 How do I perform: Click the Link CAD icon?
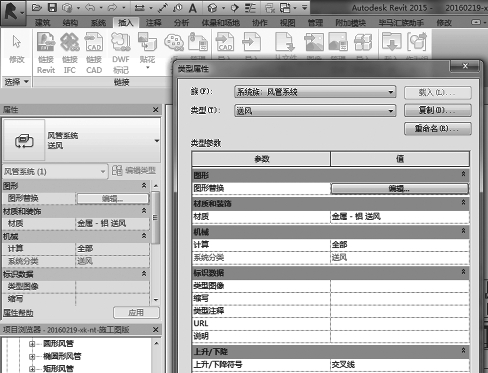coord(94,42)
